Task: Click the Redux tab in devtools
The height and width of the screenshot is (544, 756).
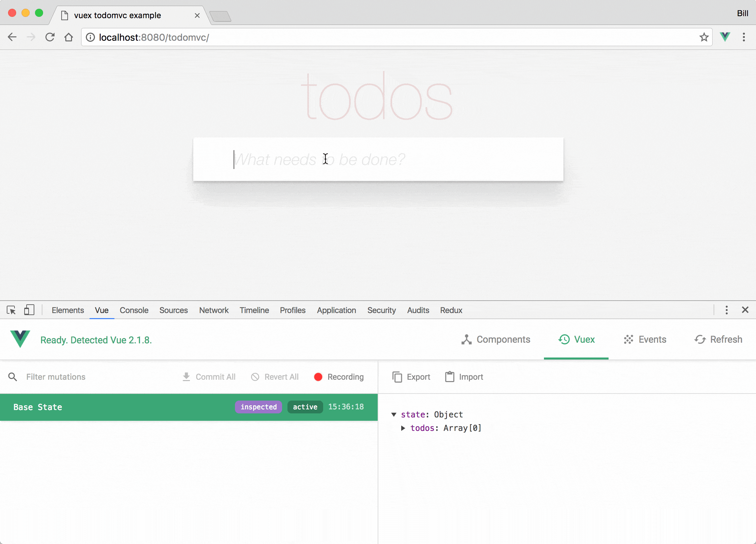Action: [x=451, y=310]
